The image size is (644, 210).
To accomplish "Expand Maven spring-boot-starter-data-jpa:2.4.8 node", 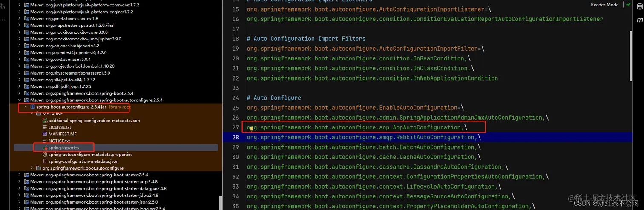I will tap(20, 188).
